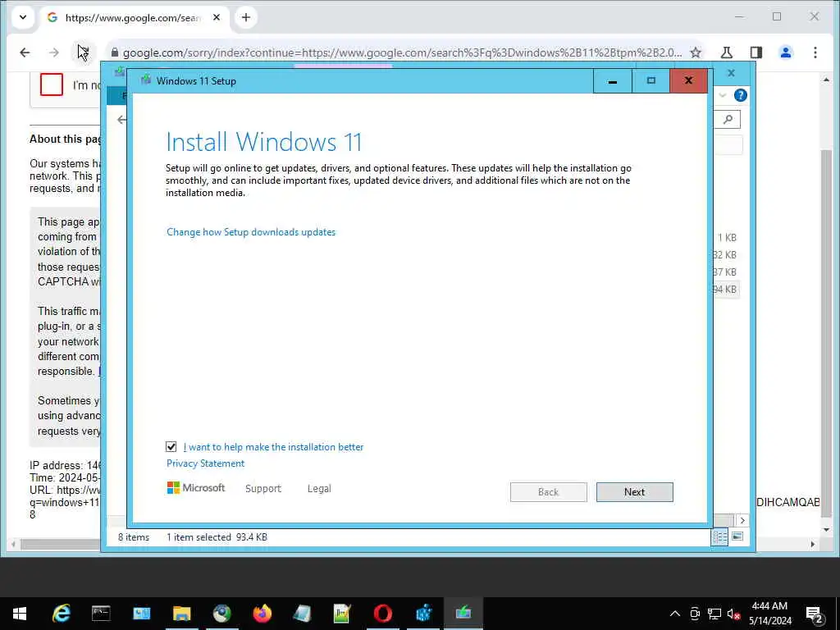Click the disabled Back button in Setup

click(548, 492)
